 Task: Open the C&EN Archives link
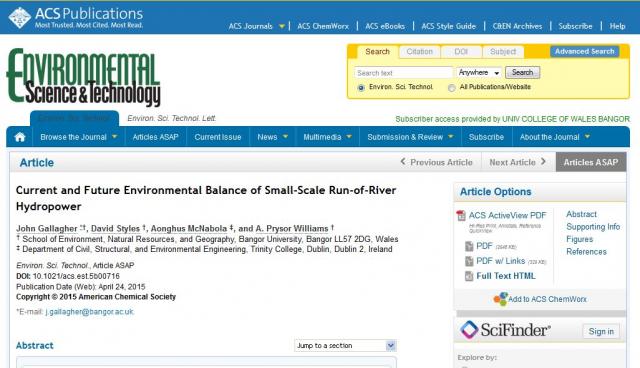pos(517,26)
